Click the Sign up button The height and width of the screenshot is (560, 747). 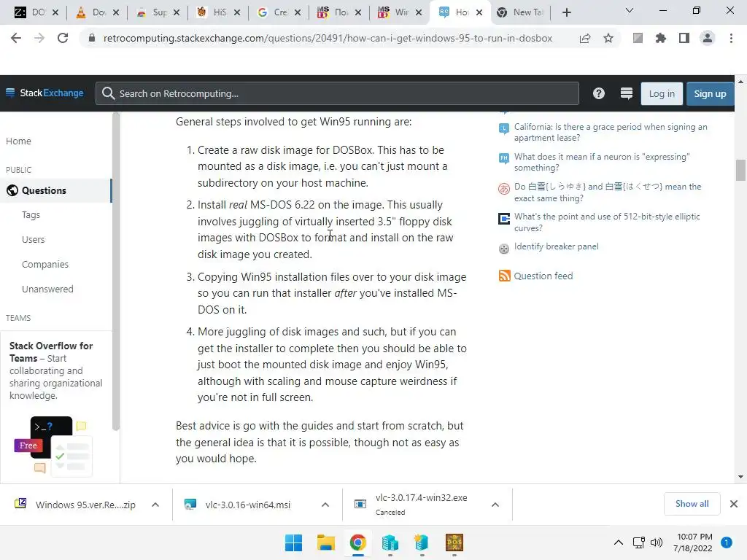click(x=710, y=94)
